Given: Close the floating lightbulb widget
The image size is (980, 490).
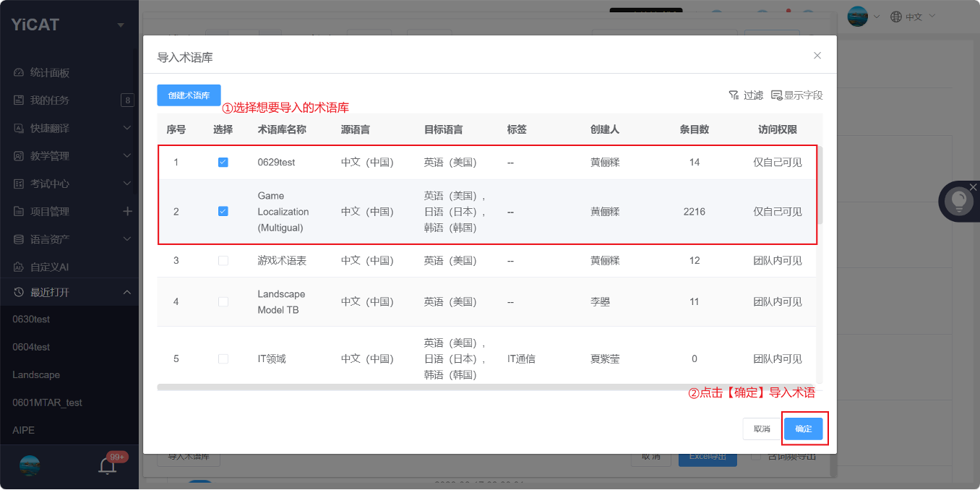Looking at the screenshot, I should (973, 187).
